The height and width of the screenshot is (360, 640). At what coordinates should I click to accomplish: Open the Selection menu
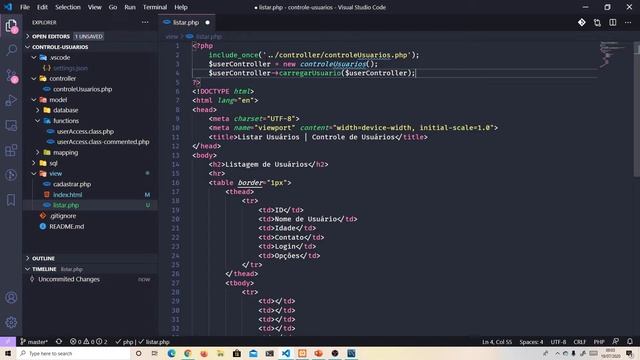point(68,7)
